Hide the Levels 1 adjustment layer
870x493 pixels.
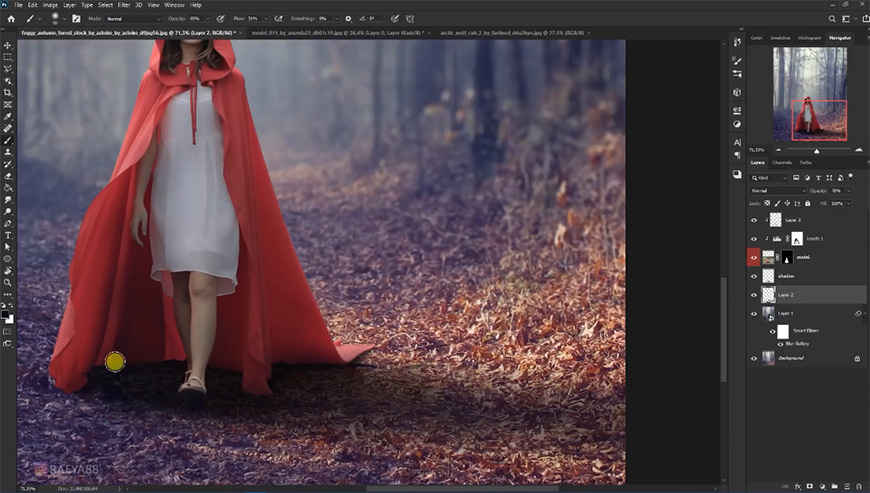(x=753, y=239)
